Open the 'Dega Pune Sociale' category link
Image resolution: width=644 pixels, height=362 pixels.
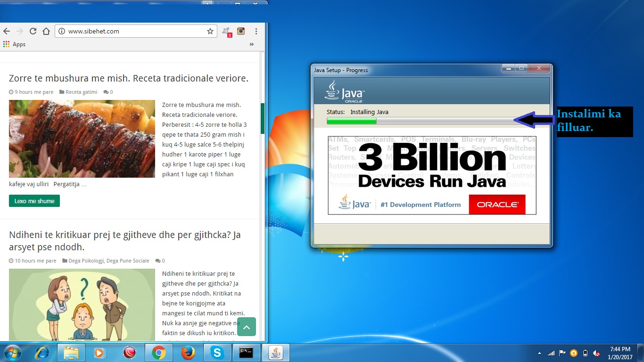click(x=128, y=261)
